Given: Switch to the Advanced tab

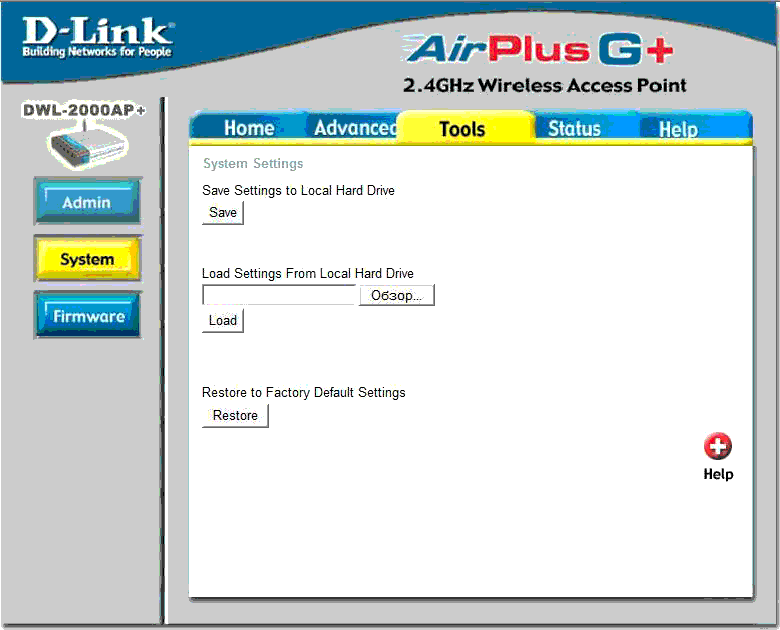Looking at the screenshot, I should click(x=354, y=127).
